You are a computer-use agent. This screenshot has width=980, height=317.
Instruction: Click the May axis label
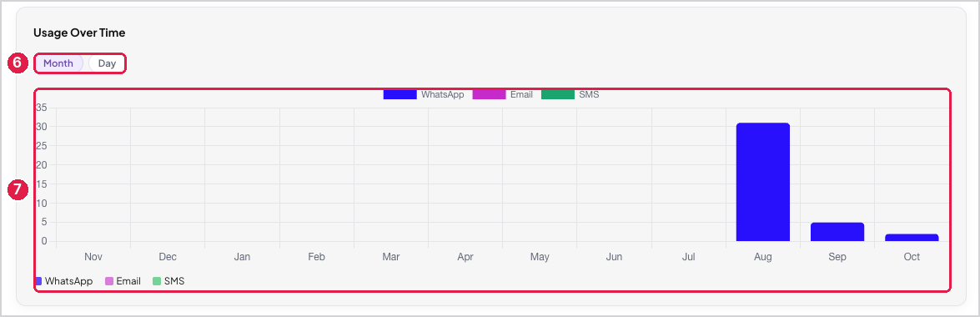[540, 257]
